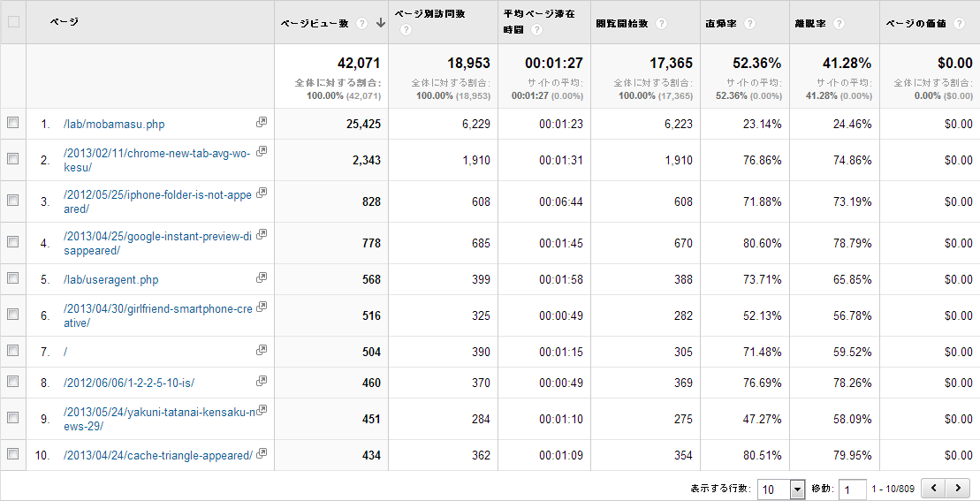
Task: Open root page / external link icon
Action: (262, 350)
